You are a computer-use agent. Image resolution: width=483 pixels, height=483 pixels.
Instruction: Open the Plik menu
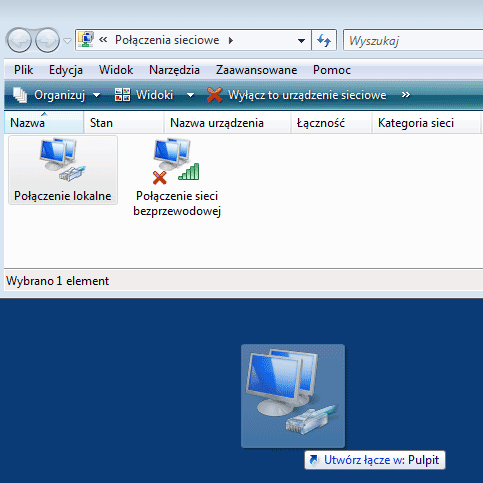click(24, 70)
